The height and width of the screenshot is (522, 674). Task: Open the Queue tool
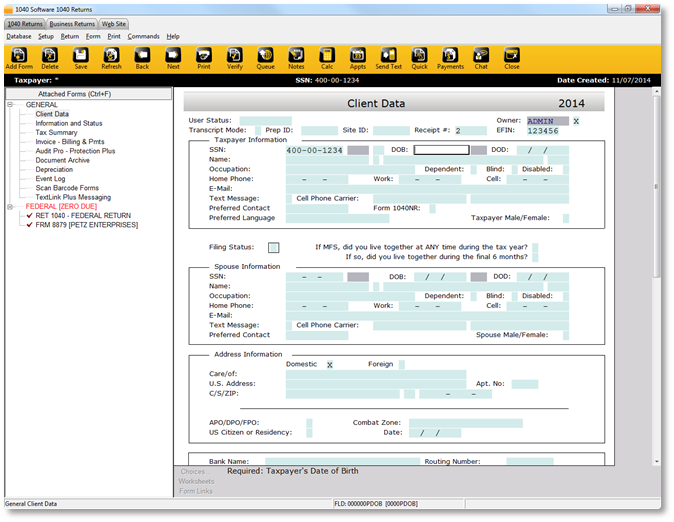(x=265, y=59)
